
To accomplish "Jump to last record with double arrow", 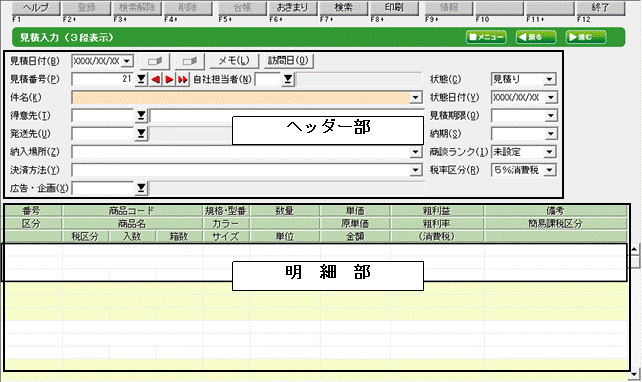I will tap(183, 79).
